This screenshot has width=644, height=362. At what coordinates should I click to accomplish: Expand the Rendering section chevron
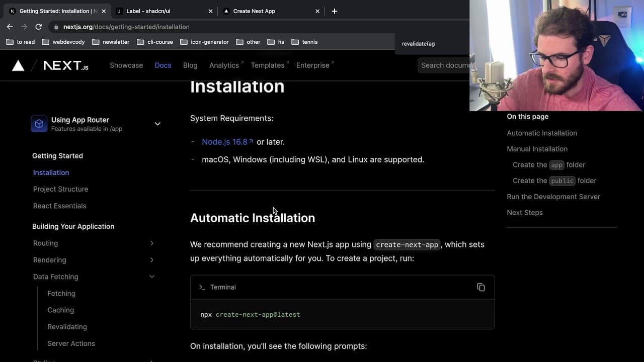(152, 260)
